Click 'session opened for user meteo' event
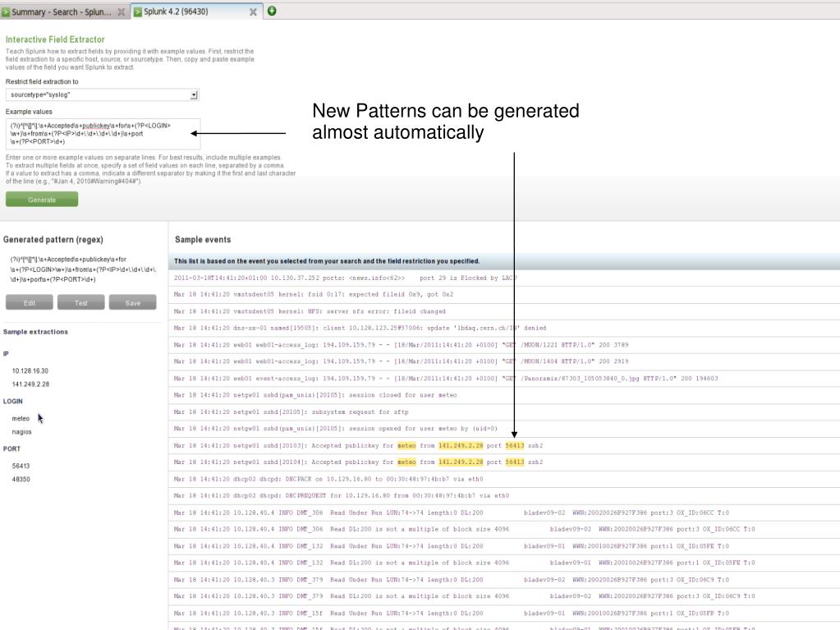840x630 pixels. (x=503, y=429)
